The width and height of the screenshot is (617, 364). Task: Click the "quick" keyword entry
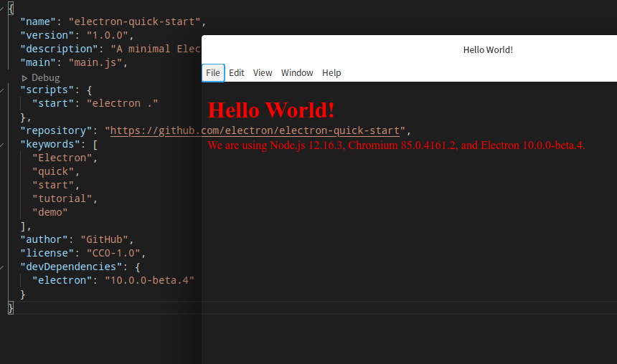click(x=53, y=172)
